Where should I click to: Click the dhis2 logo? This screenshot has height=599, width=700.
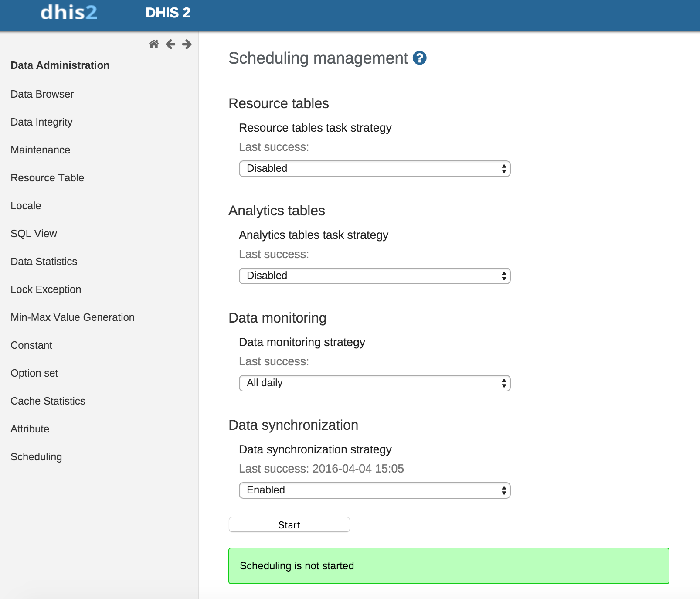tap(69, 13)
